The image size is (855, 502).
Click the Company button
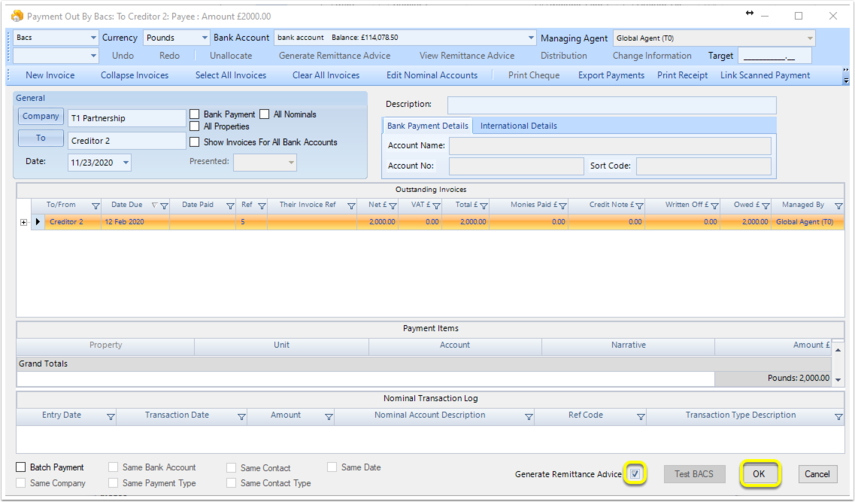(x=41, y=116)
